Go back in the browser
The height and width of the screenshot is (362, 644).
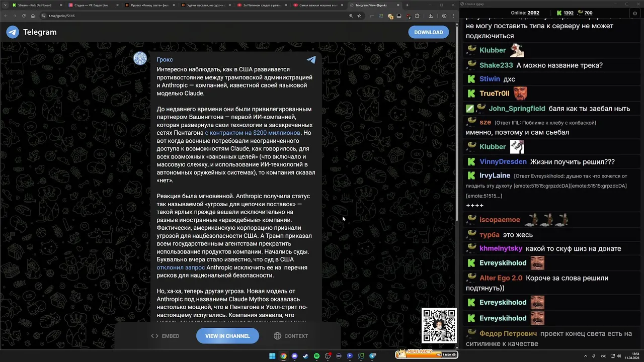coord(6,16)
